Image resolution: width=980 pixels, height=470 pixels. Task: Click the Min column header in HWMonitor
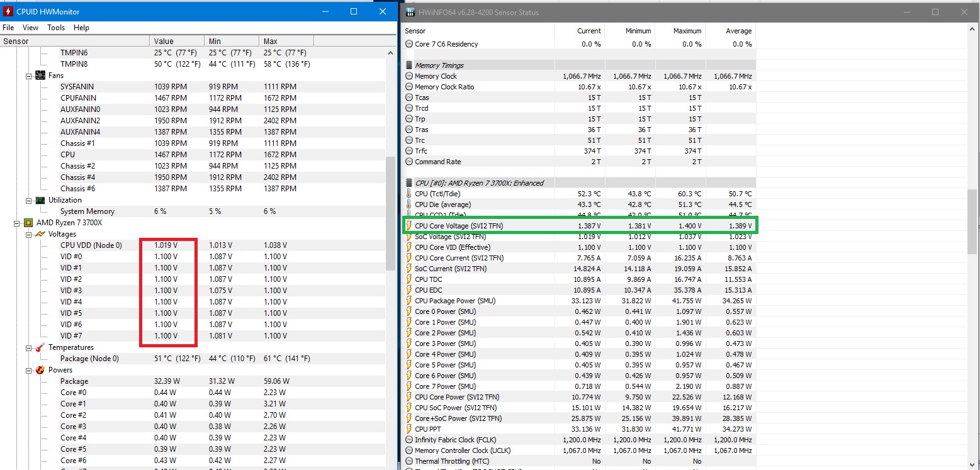(233, 42)
